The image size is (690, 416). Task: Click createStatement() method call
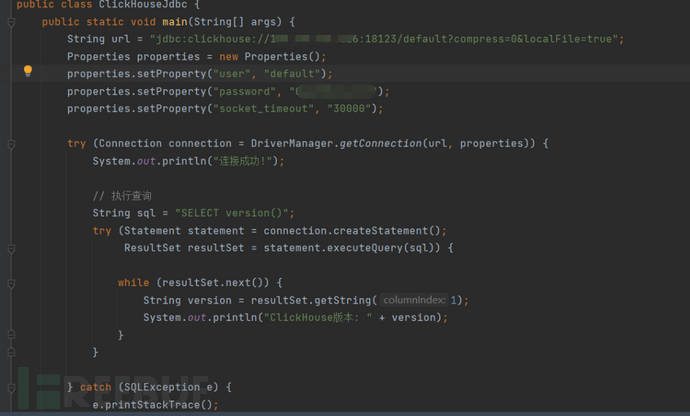[x=387, y=231]
